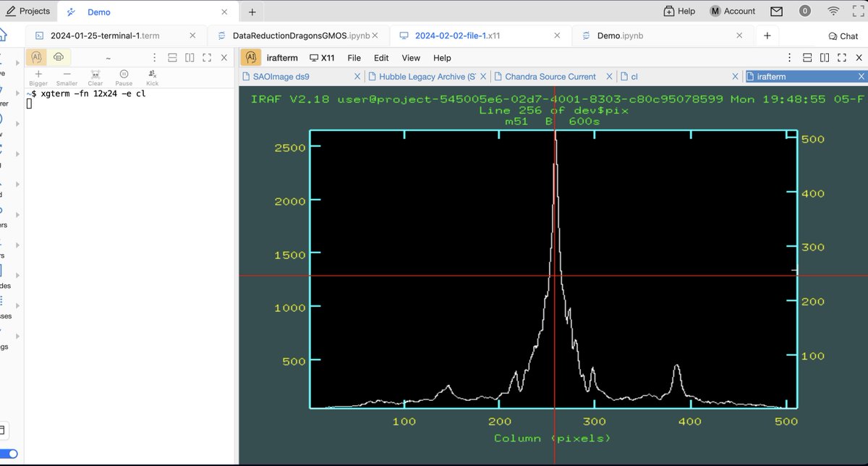Screen dimensions: 868x466
Task: Pause the terminal output
Action: coord(124,77)
